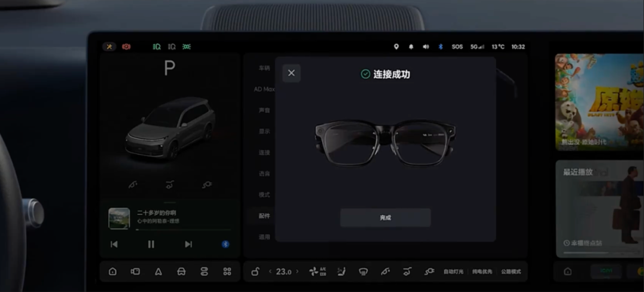Skip to next track
This screenshot has height=292, width=644.
188,244
